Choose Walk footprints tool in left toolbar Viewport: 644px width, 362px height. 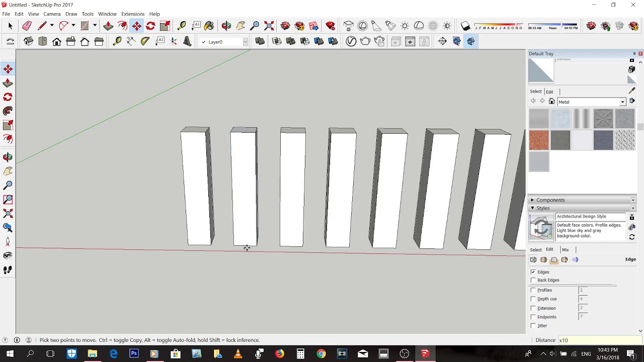[x=8, y=270]
